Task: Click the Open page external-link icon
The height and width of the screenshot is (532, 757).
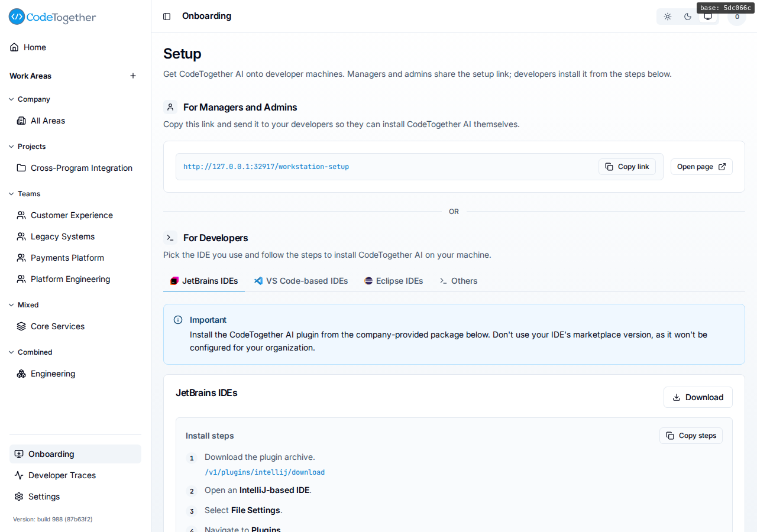Action: (722, 167)
